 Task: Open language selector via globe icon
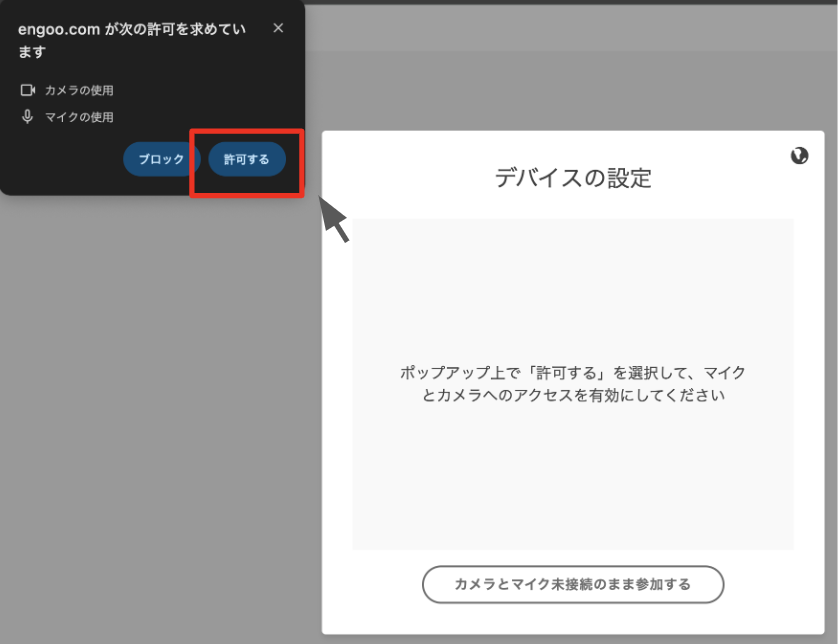(x=799, y=155)
